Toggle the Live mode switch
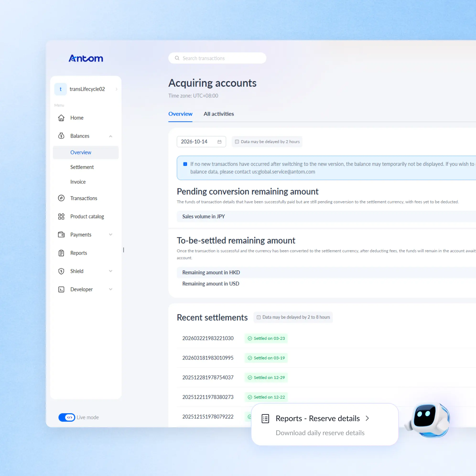Image resolution: width=476 pixels, height=476 pixels. pos(66,417)
